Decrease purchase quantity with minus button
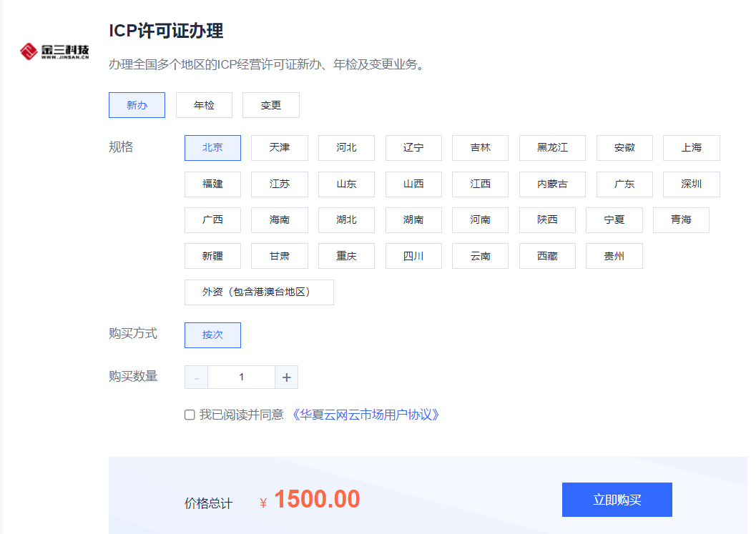756x534 pixels. point(196,377)
